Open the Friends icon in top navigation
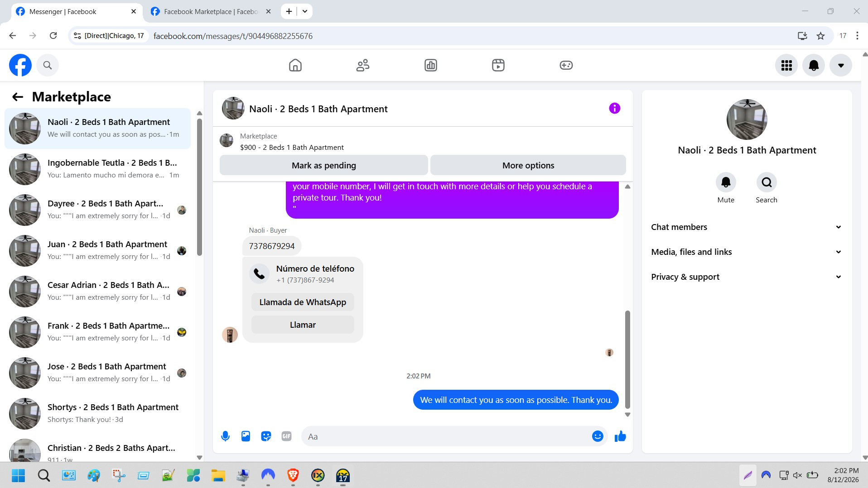 click(x=363, y=65)
